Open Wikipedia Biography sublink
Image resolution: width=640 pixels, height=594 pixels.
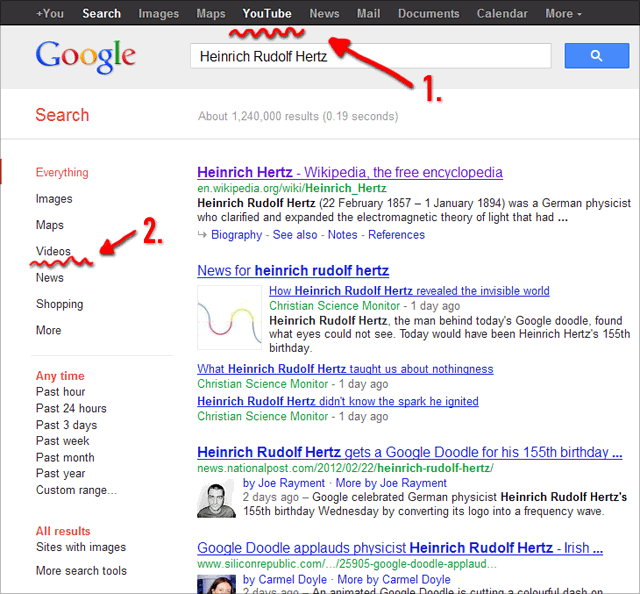[236, 235]
